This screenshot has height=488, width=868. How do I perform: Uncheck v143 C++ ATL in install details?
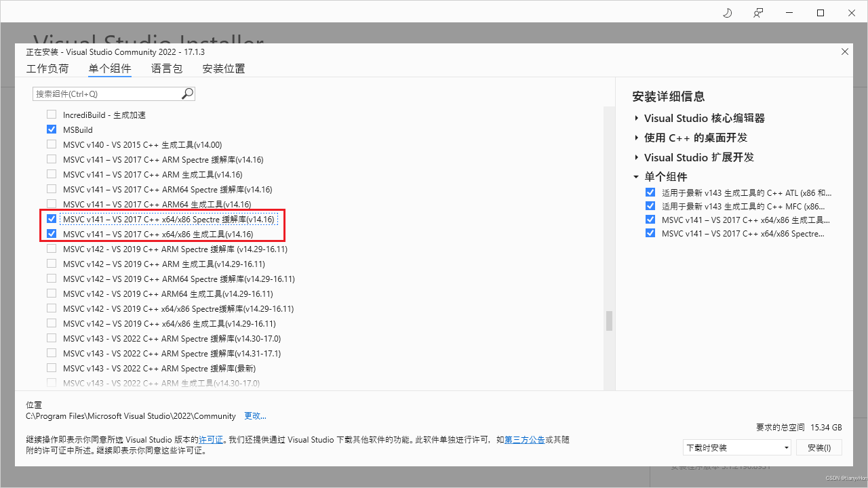(x=651, y=192)
